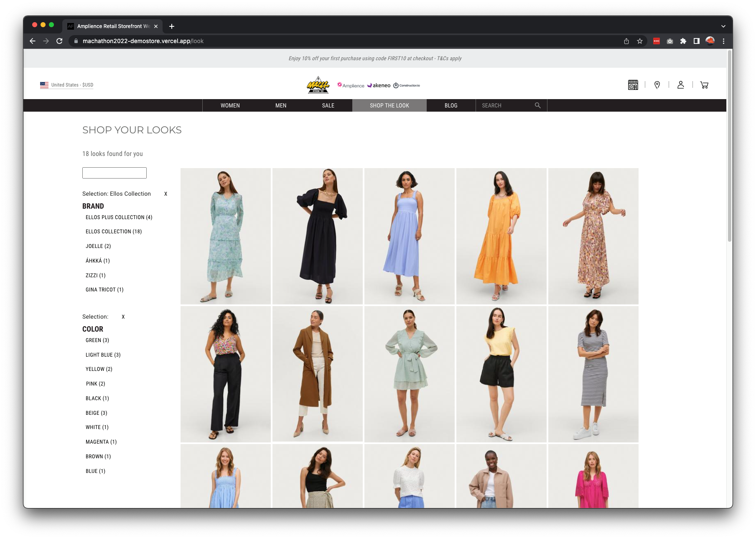Click the filter text box above brands
The height and width of the screenshot is (539, 756).
coord(114,173)
